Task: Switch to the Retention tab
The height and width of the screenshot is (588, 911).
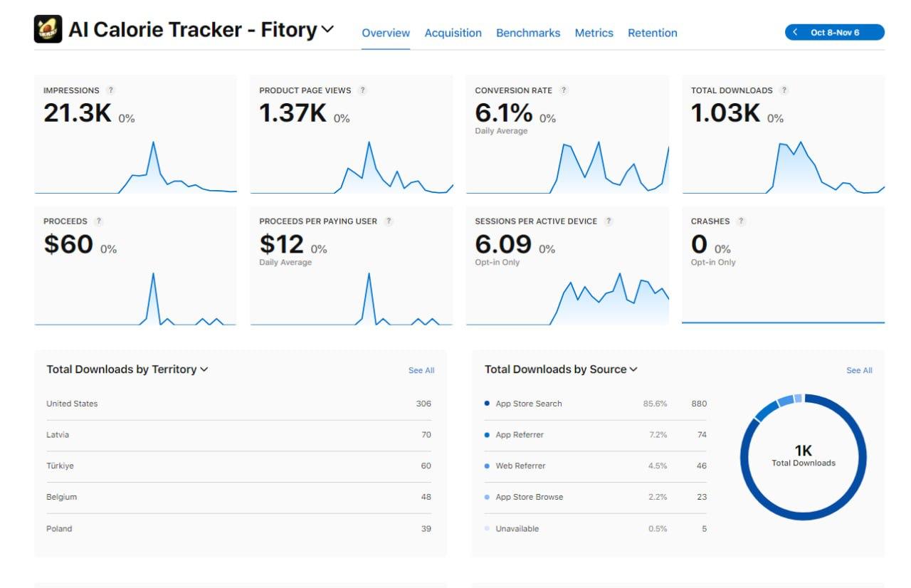Action: (x=653, y=33)
